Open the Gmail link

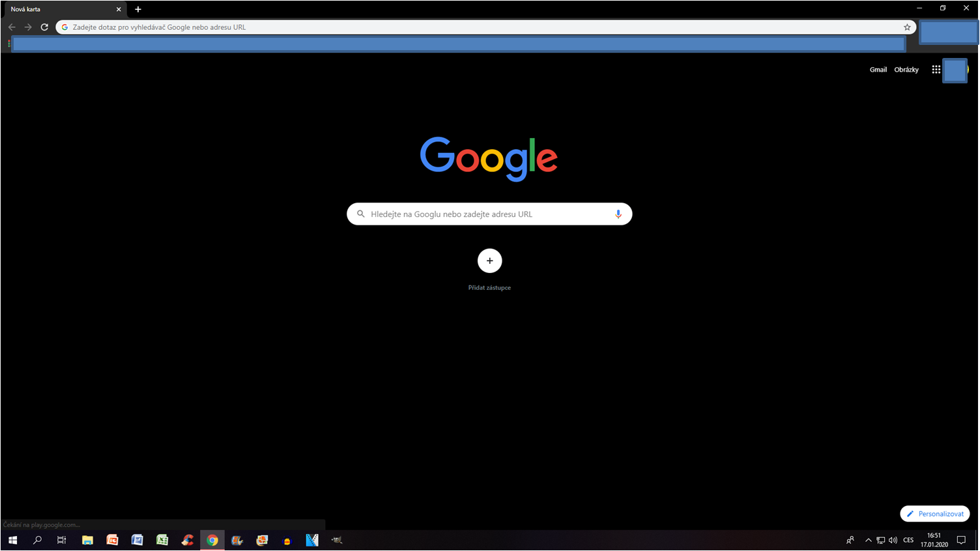[878, 70]
